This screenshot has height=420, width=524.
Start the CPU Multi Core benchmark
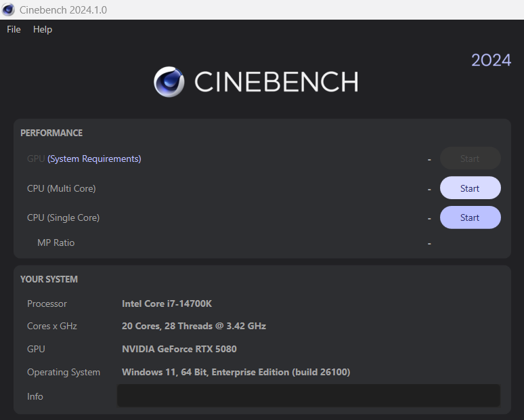coord(470,188)
